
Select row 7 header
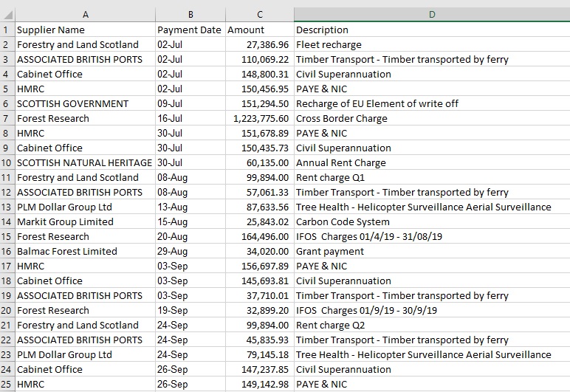tap(7, 118)
